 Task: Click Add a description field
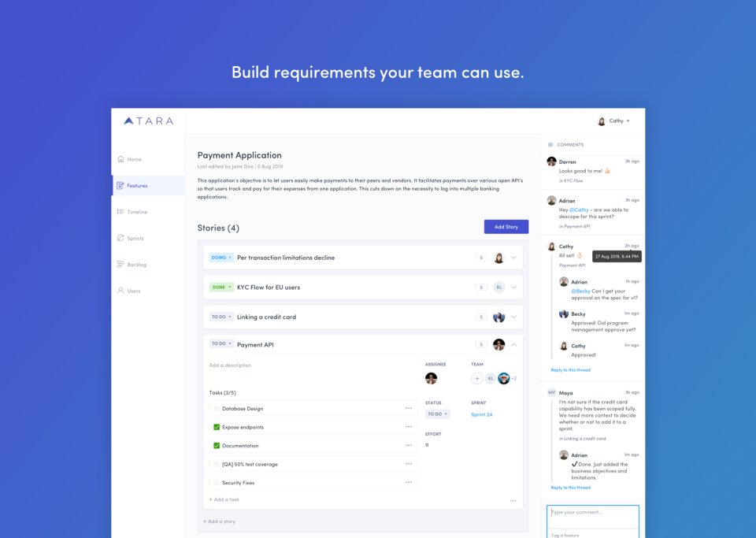[x=230, y=365]
